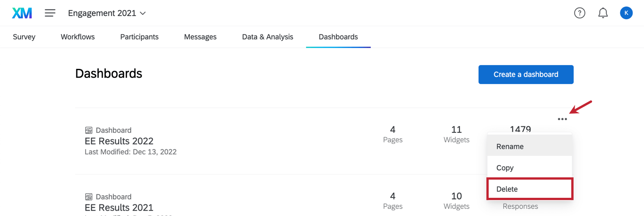The width and height of the screenshot is (644, 216).
Task: Select Delete in the dashboard menu
Action: coord(507,189)
